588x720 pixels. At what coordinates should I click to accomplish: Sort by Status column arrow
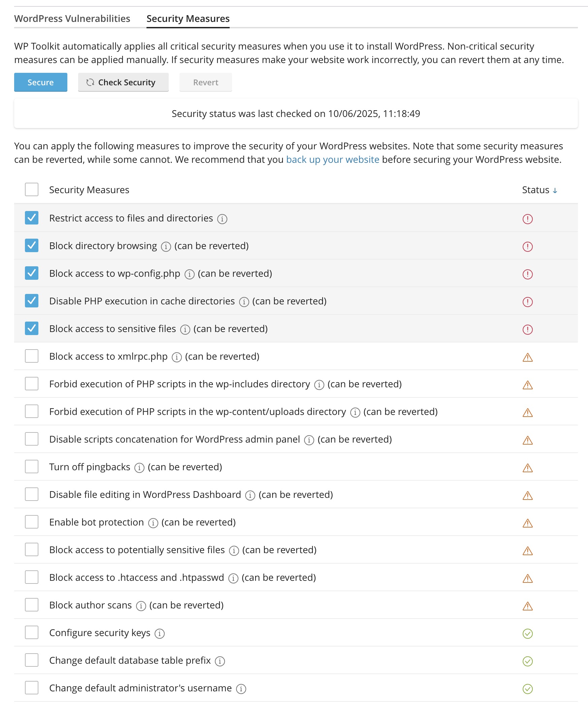pyautogui.click(x=554, y=190)
